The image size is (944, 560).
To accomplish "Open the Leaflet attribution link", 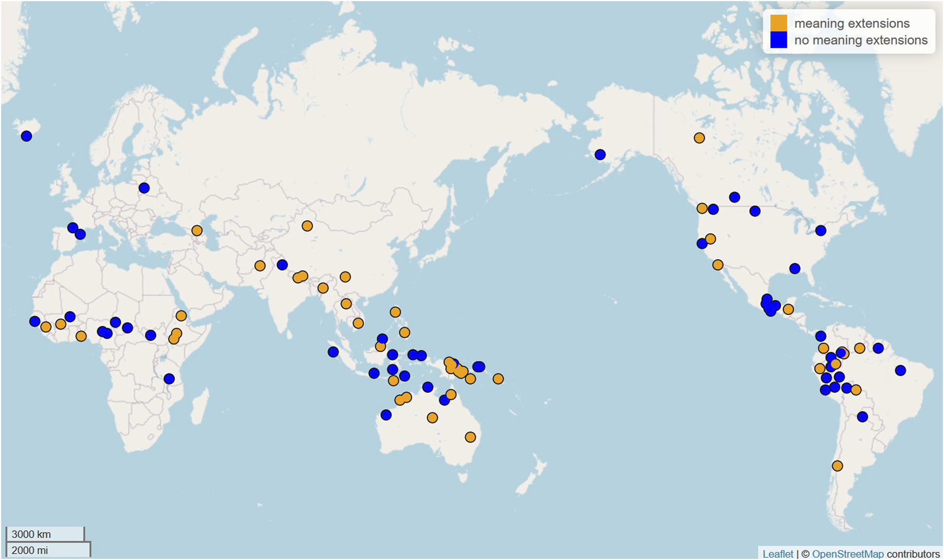I will point(777,554).
